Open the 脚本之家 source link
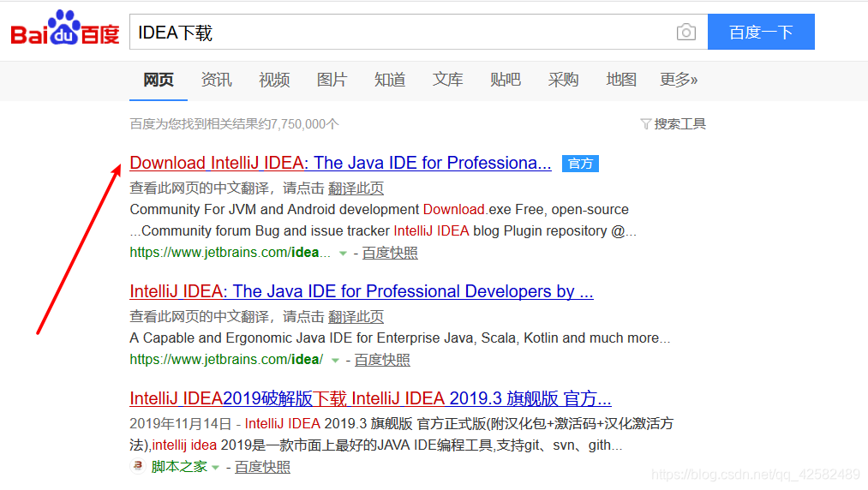The width and height of the screenshot is (868, 490). [179, 467]
